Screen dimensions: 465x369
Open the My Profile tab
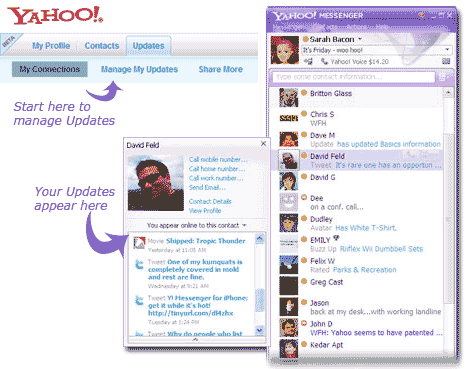point(51,46)
